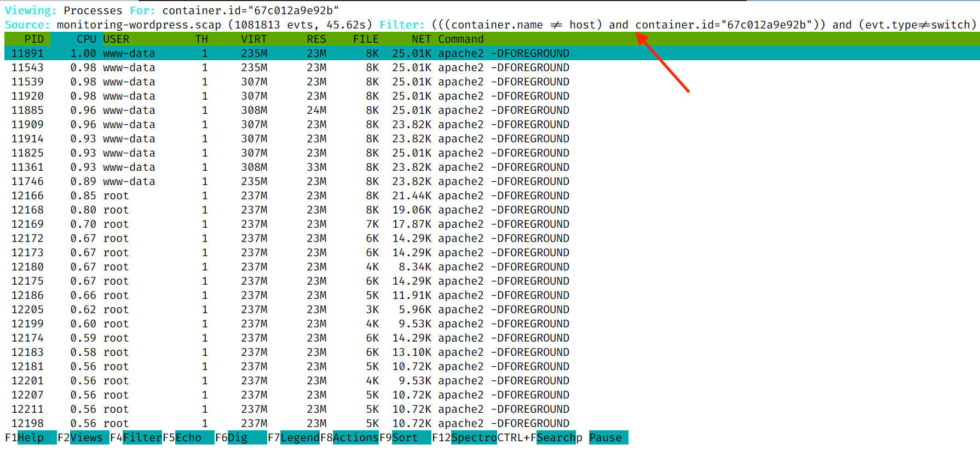Click the F4 Filter option
This screenshot has width=980, height=450.
pyautogui.click(x=136, y=437)
